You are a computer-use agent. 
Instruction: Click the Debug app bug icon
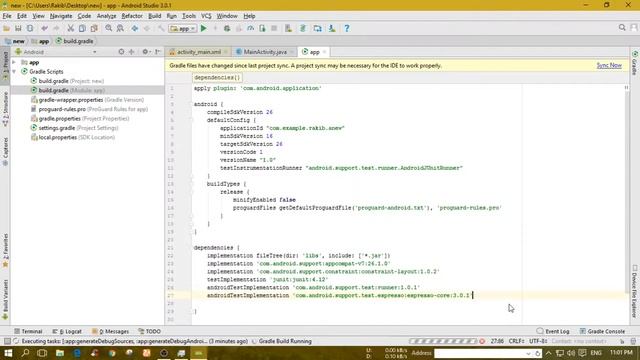tap(227, 29)
